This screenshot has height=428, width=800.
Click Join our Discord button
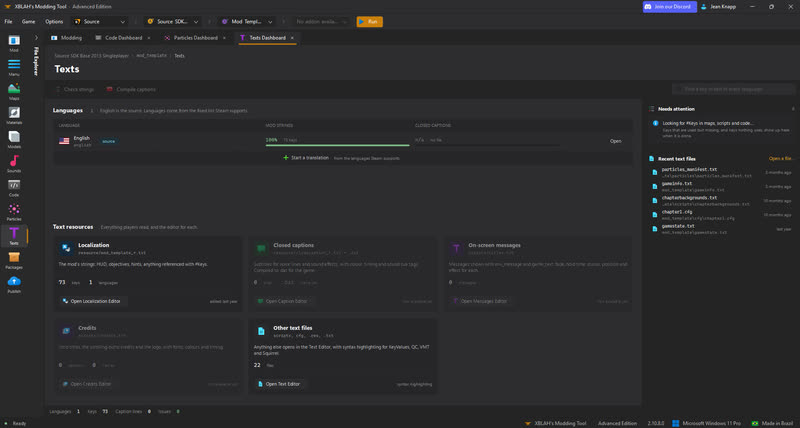click(669, 7)
